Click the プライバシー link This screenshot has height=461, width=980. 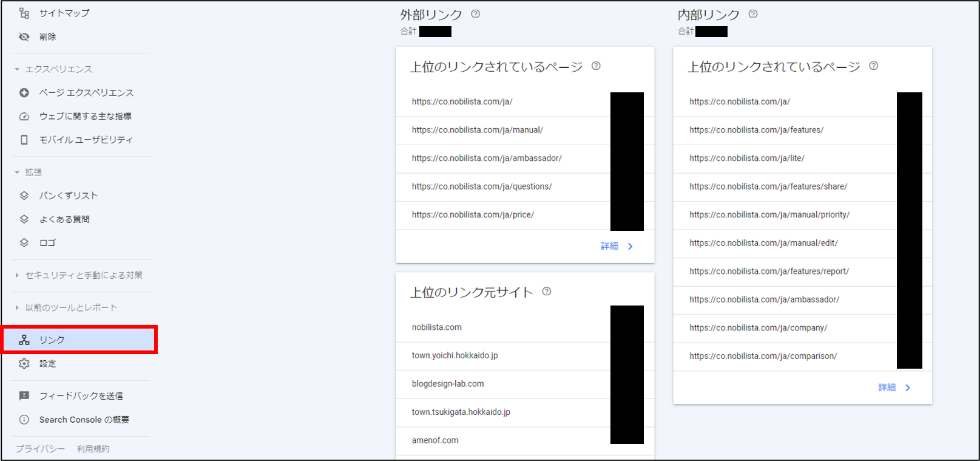tap(40, 449)
